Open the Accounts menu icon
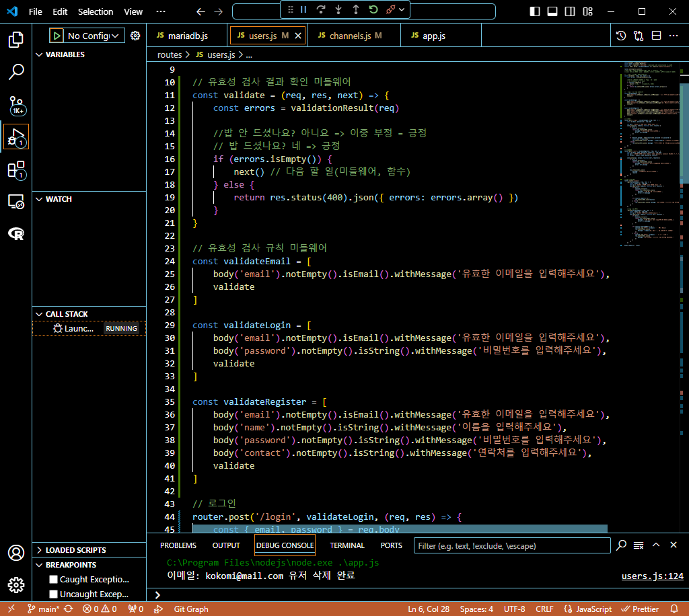Image resolution: width=689 pixels, height=616 pixels. click(x=16, y=552)
